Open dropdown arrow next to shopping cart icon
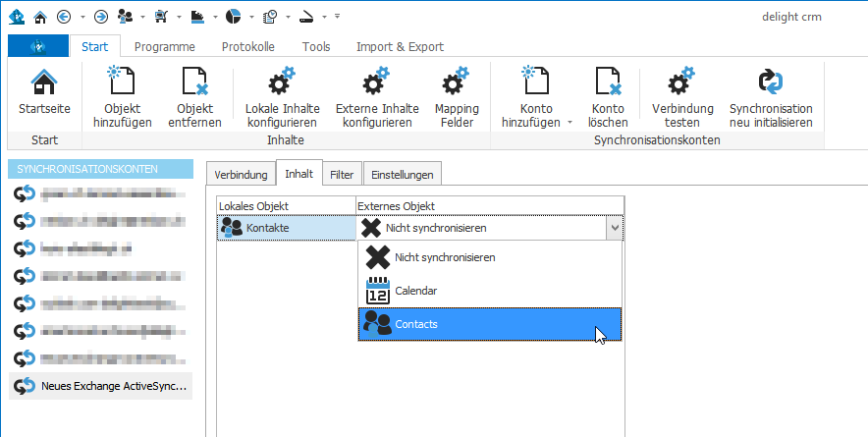Screen dimensions: 868x437 coord(179,17)
